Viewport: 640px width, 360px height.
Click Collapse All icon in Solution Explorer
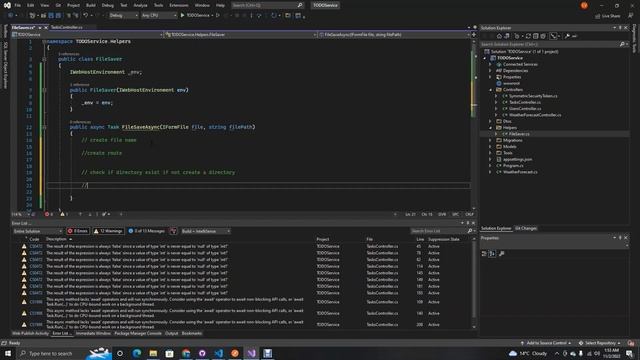coord(536,36)
